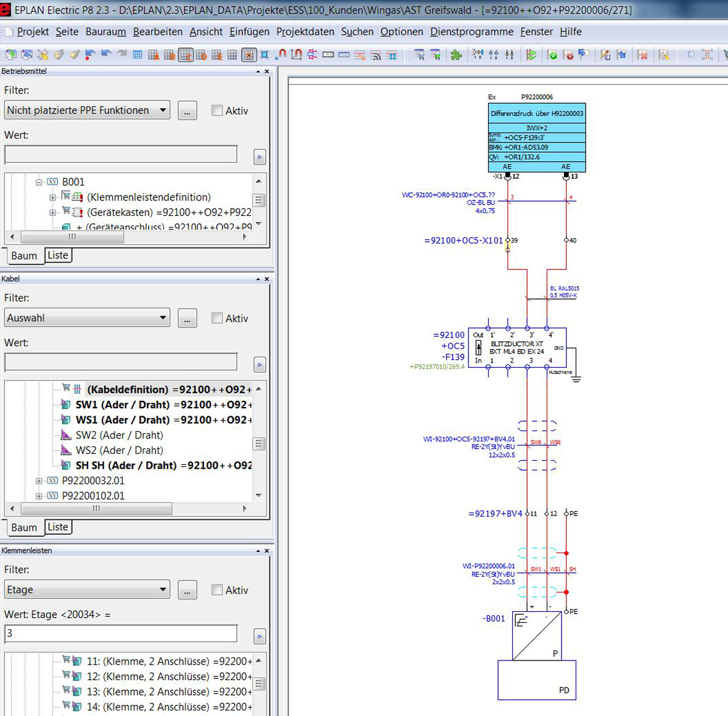
Task: Switch to Liste tab in Kabel panel
Action: coord(58,527)
